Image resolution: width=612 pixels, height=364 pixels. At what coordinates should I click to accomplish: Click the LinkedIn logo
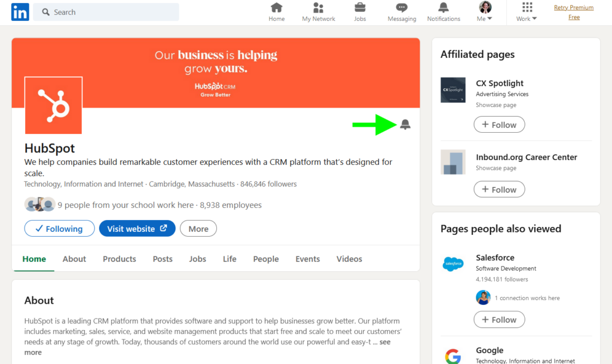[20, 11]
